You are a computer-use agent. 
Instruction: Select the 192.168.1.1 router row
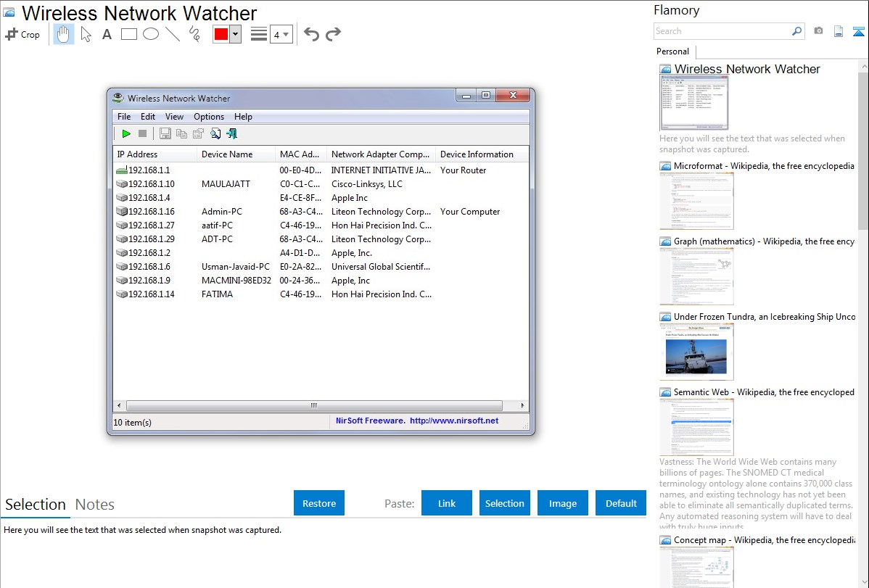point(321,170)
